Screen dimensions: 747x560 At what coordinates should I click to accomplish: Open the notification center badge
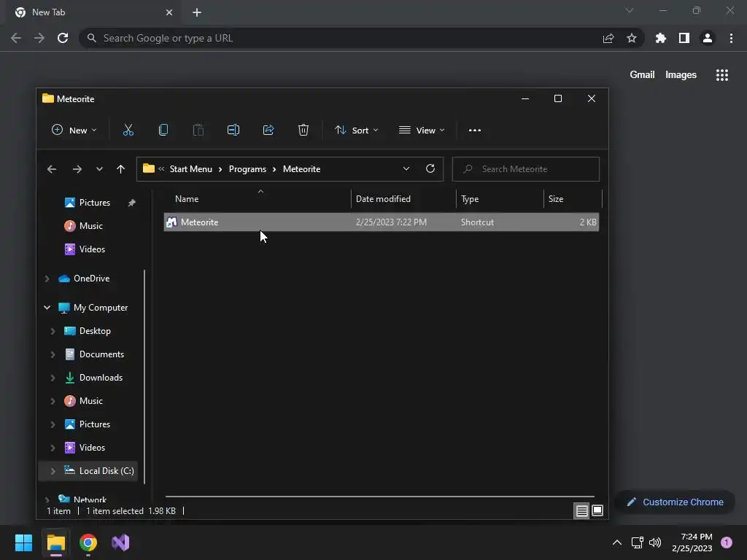tap(727, 542)
